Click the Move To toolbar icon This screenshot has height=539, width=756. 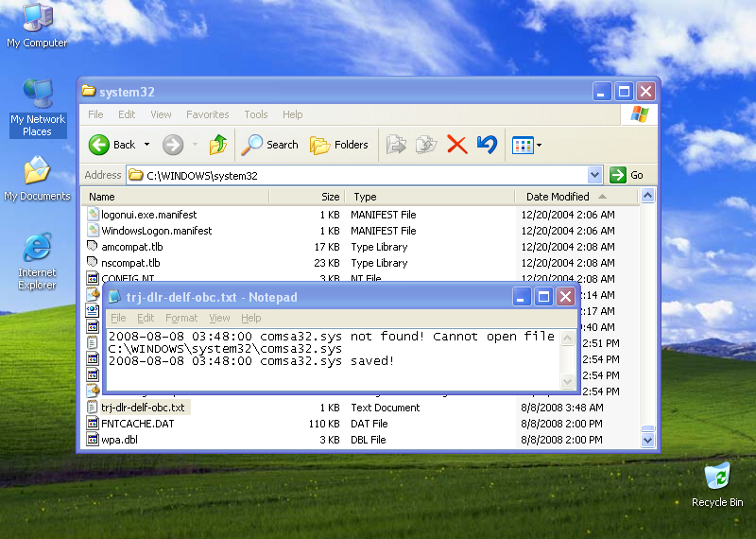click(396, 145)
